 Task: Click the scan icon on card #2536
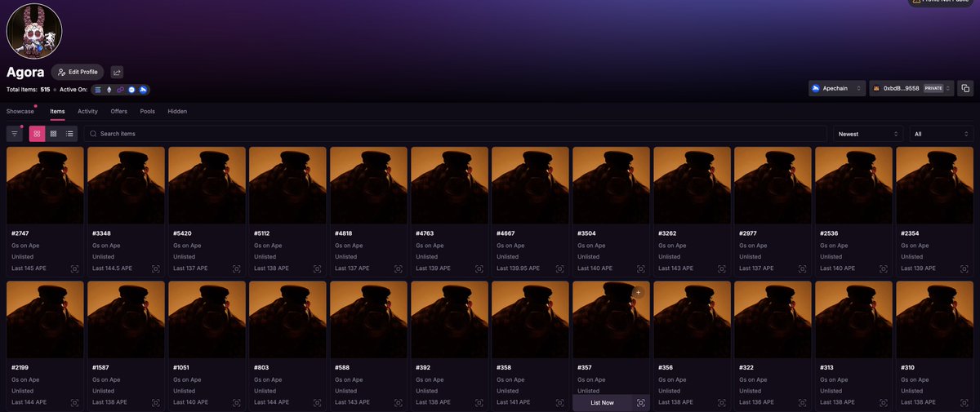pos(883,268)
